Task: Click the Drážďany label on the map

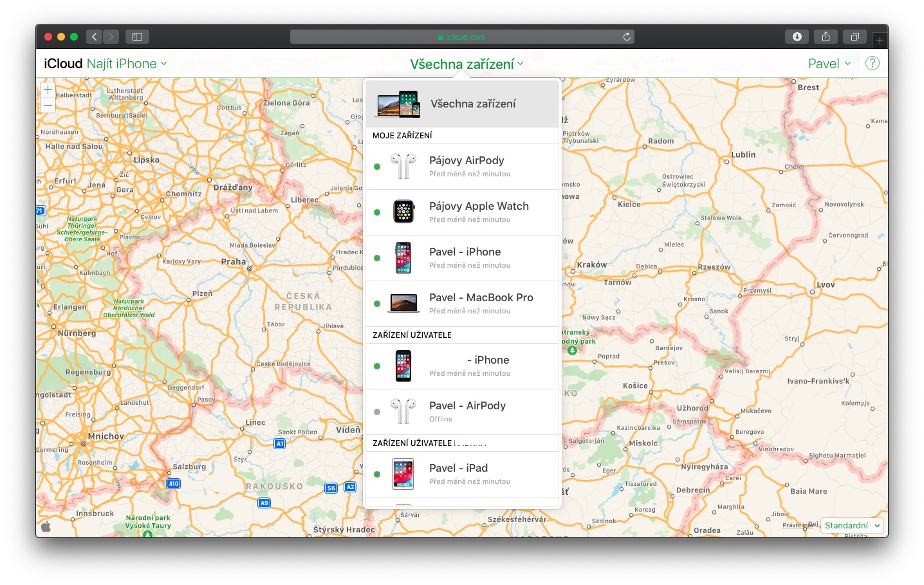Action: coord(233,187)
